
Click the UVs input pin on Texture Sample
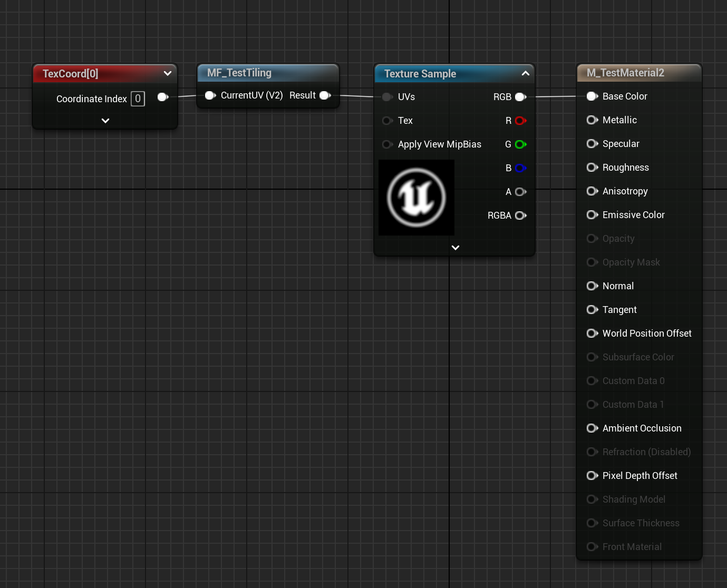click(x=387, y=97)
